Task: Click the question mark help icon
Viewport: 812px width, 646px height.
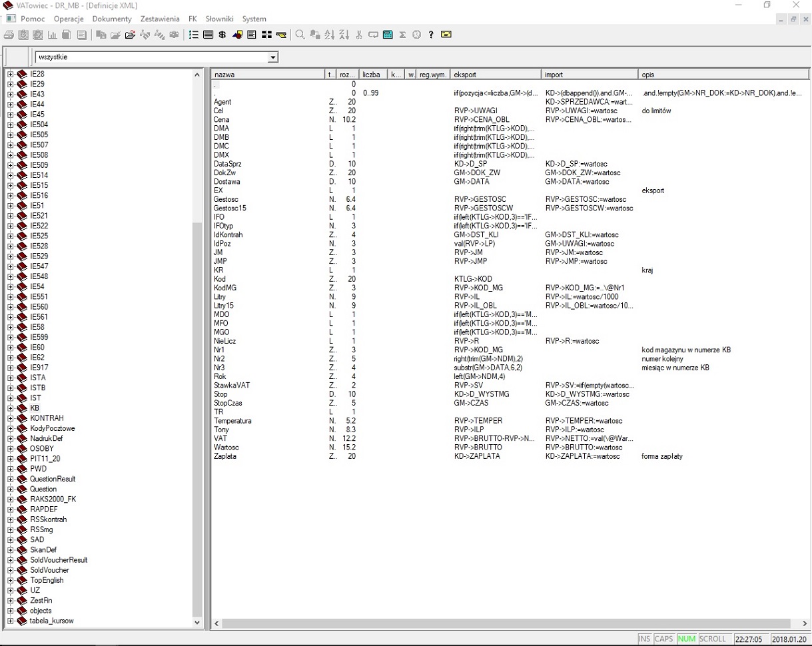Action: [431, 35]
